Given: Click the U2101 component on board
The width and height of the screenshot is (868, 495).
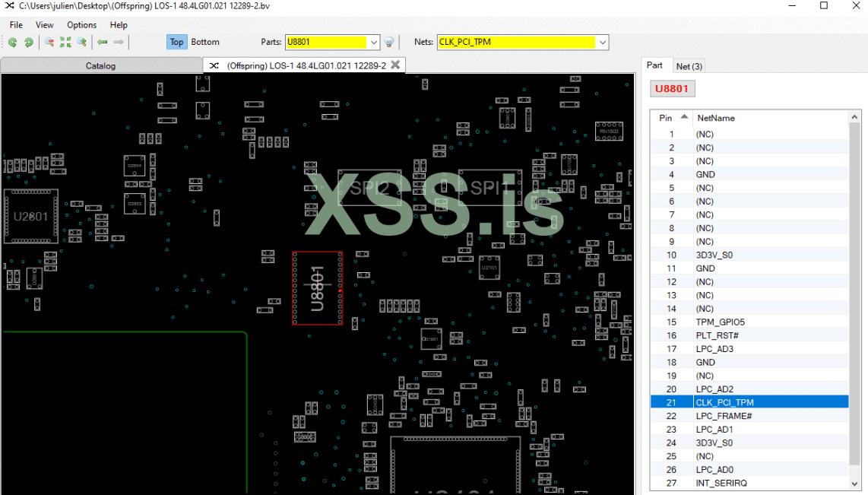Looking at the screenshot, I should [489, 268].
